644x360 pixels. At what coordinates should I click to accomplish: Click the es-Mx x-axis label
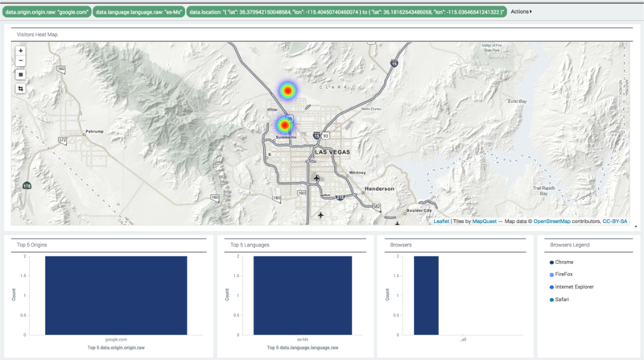[x=303, y=339]
